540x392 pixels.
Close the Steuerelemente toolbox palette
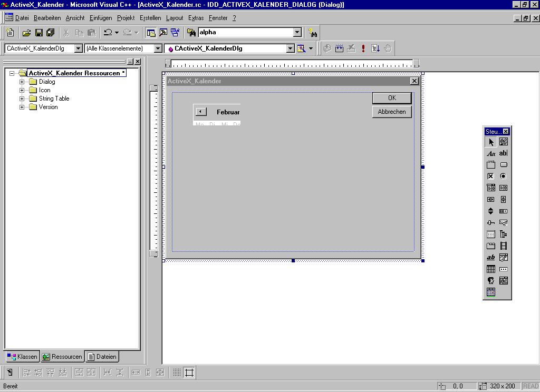tap(506, 132)
